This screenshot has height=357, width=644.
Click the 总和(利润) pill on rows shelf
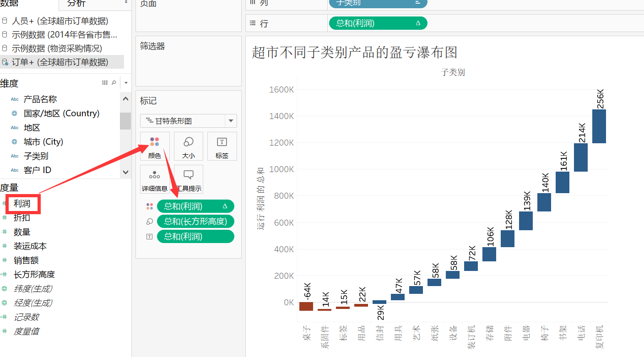coord(378,23)
